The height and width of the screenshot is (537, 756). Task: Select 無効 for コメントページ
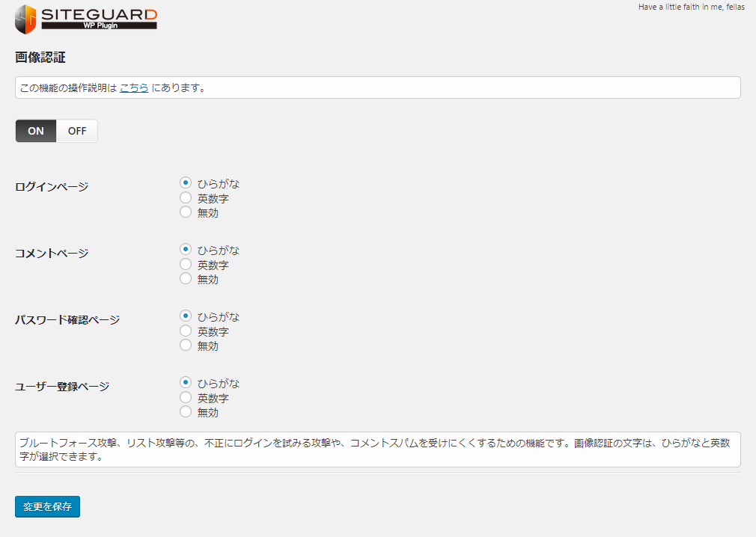[x=186, y=278]
